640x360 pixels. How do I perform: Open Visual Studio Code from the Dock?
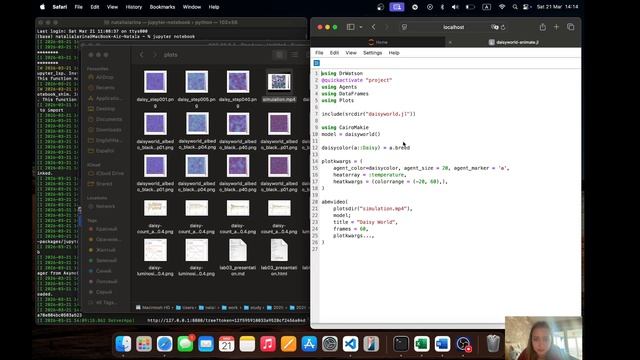tap(351, 344)
